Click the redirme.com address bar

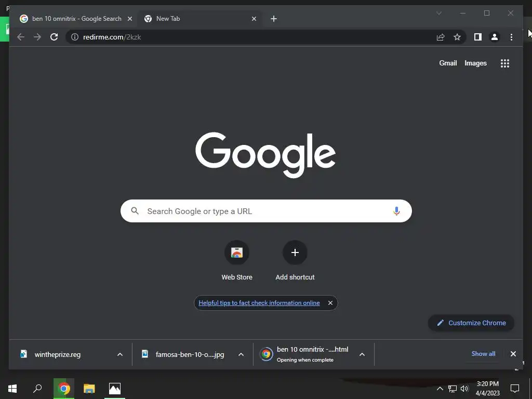[250, 37]
